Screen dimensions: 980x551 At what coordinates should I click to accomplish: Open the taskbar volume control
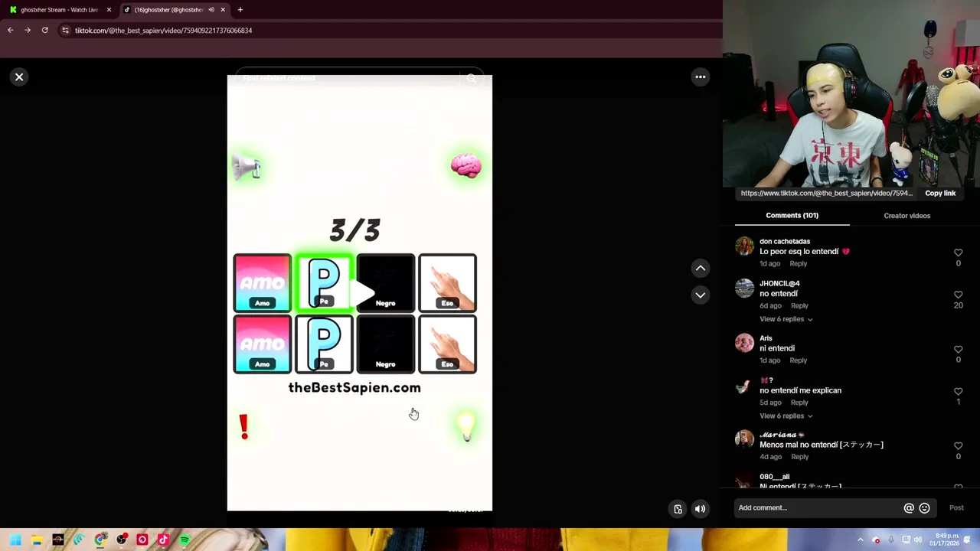[917, 540]
